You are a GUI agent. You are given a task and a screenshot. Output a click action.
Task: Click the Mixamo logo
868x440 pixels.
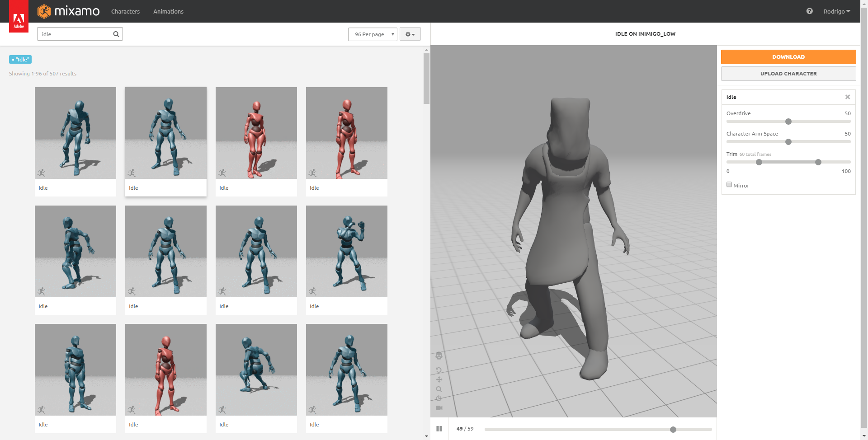coord(68,11)
